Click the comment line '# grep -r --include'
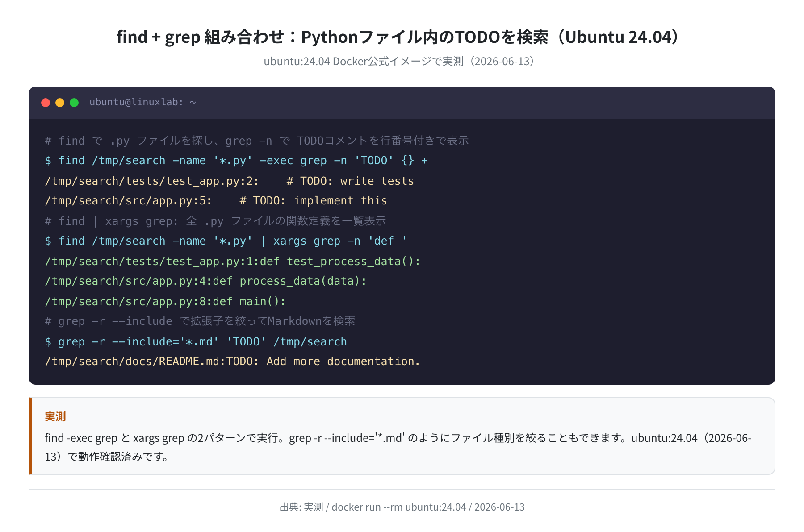 point(200,321)
